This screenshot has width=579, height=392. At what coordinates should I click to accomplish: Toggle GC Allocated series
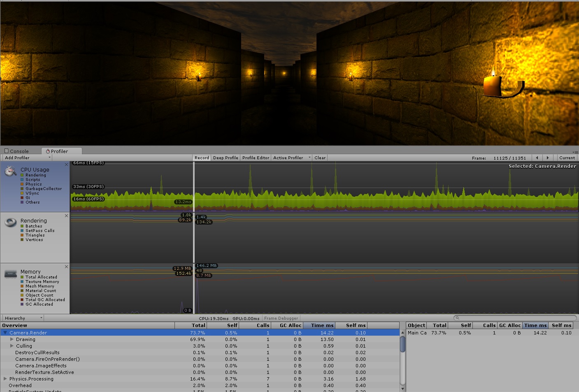[22, 304]
